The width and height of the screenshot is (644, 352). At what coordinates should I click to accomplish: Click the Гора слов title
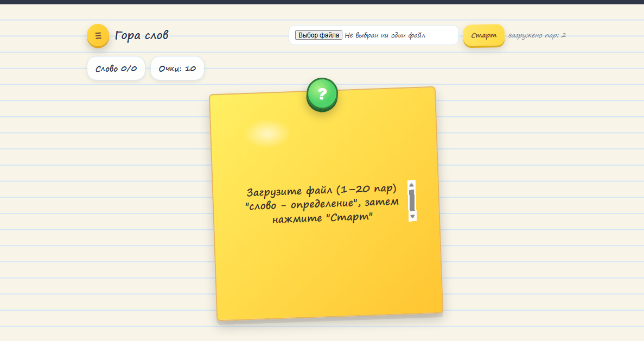click(142, 36)
